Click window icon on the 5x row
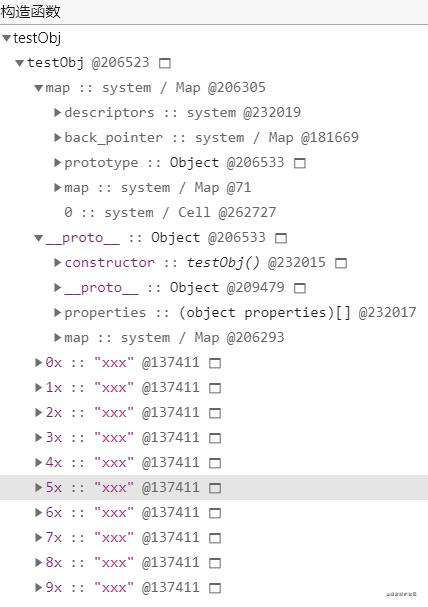428x607 pixels. point(215,488)
